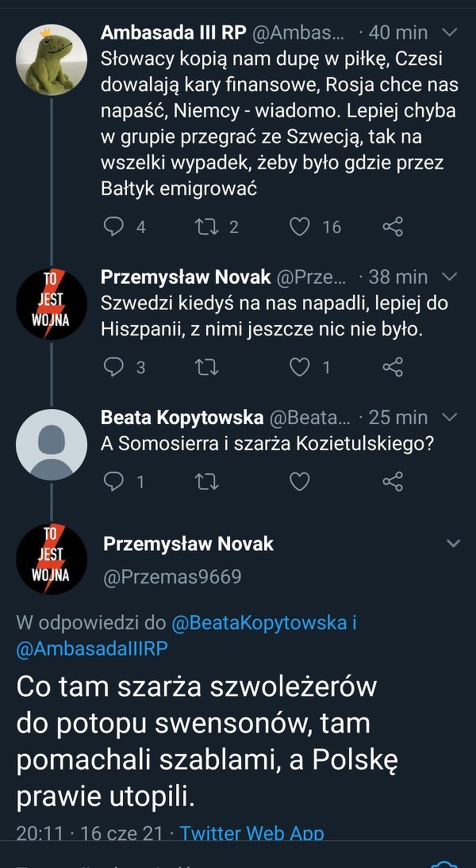Screen dimensions: 476x868
Task: Expand menu chevron on the 38 min tweet
Action: (448, 277)
